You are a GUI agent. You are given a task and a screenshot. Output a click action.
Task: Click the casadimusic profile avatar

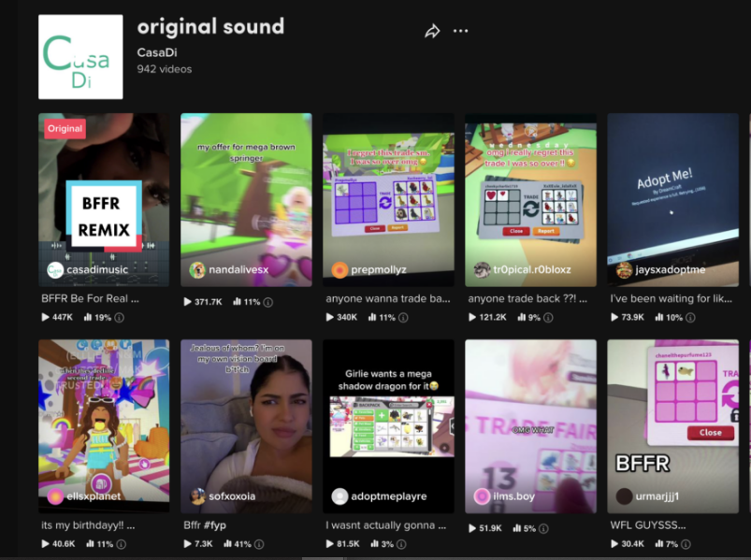(x=55, y=270)
